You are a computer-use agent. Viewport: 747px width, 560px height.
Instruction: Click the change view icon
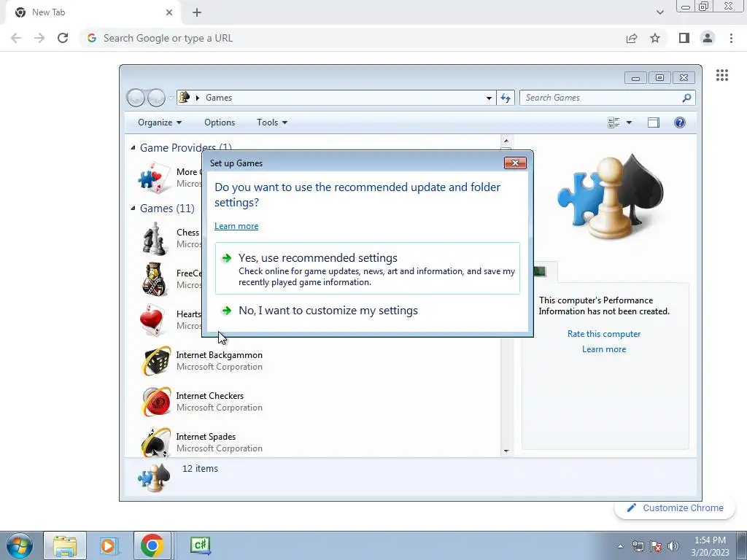click(x=614, y=122)
